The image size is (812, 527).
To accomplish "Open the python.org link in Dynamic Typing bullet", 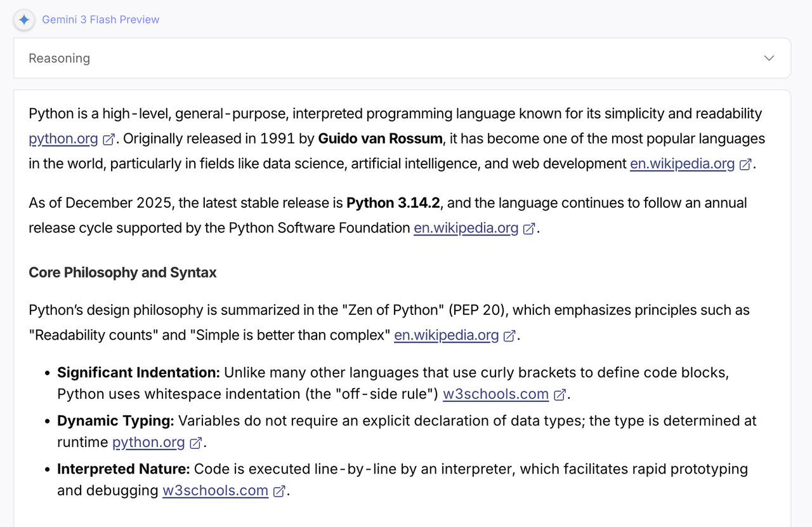I will (148, 442).
